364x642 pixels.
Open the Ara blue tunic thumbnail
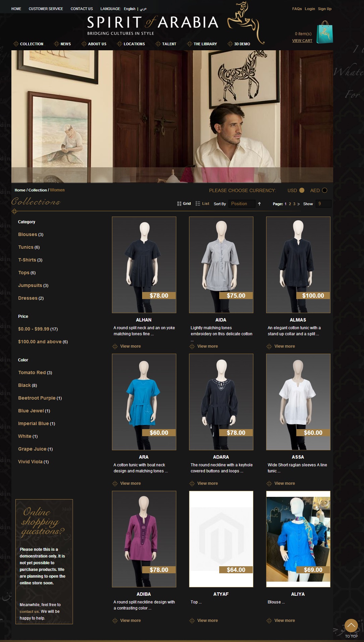pyautogui.click(x=144, y=402)
